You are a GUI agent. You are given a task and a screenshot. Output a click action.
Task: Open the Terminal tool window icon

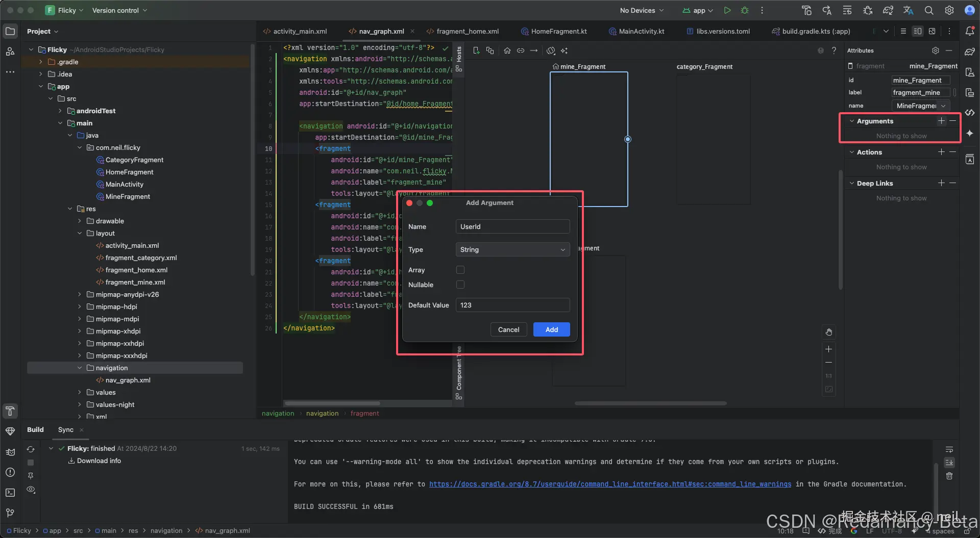coord(10,493)
